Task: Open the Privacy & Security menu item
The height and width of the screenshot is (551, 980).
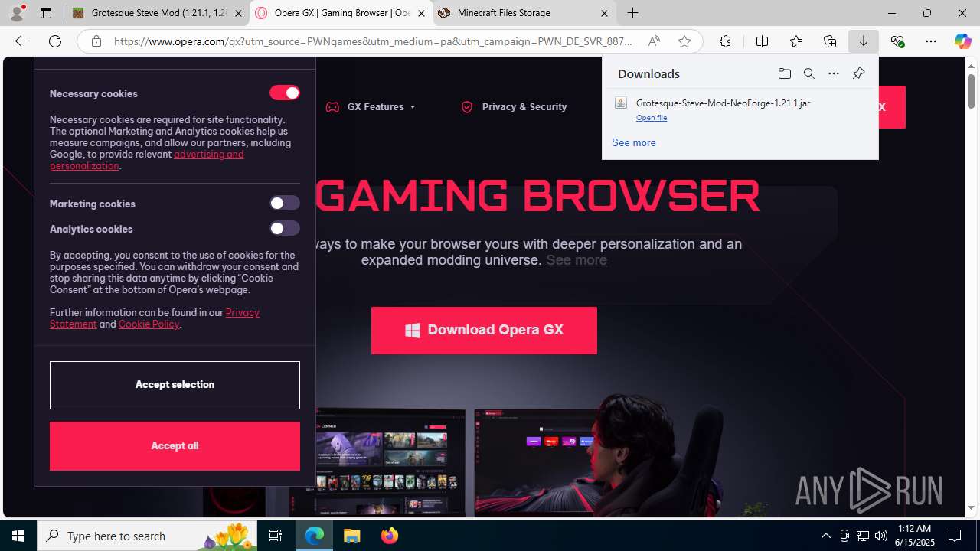Action: 514,107
